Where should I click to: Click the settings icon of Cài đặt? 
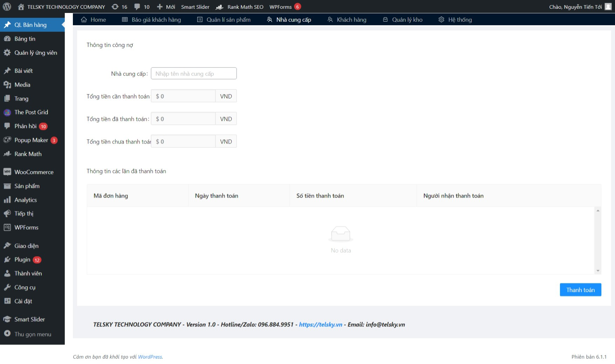pos(7,301)
